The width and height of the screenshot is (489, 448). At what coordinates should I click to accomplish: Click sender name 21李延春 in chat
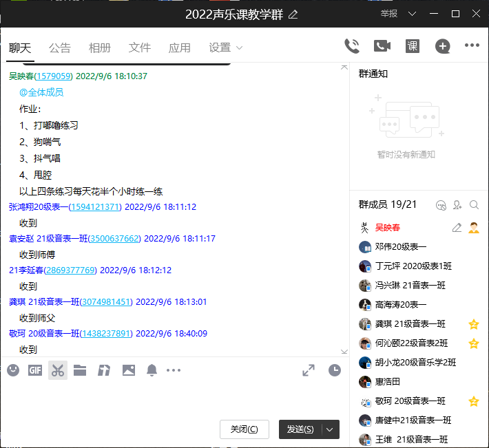(x=26, y=270)
